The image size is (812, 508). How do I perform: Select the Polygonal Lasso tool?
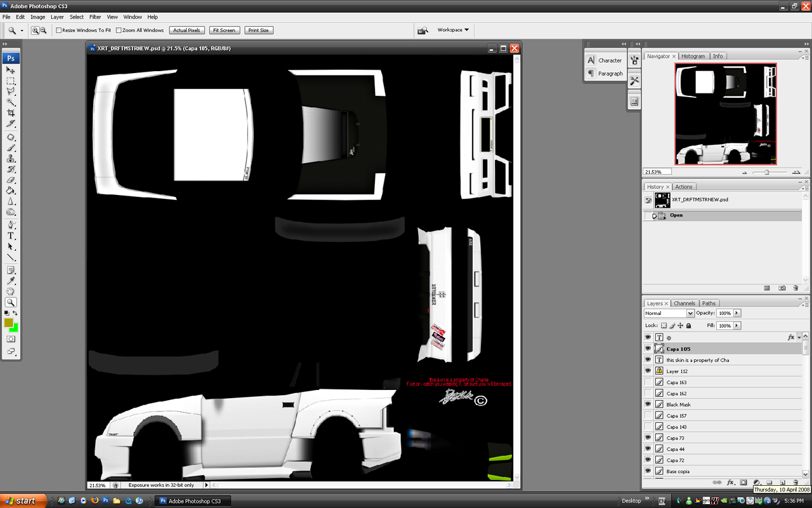pyautogui.click(x=11, y=91)
